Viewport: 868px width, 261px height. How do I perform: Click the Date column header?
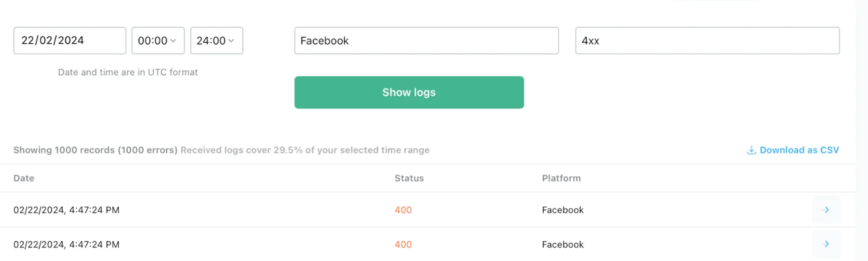point(24,178)
